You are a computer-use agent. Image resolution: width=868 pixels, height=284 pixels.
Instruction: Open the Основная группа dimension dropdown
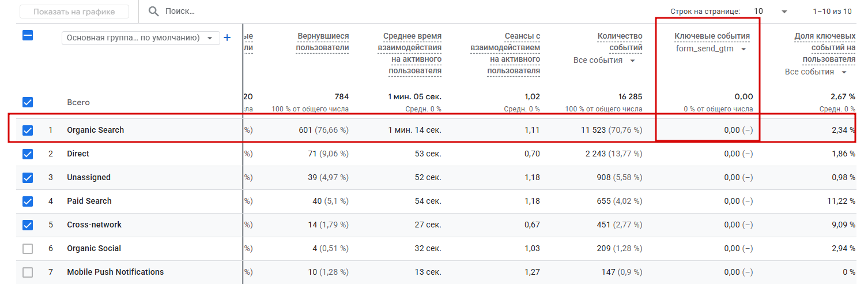point(141,38)
